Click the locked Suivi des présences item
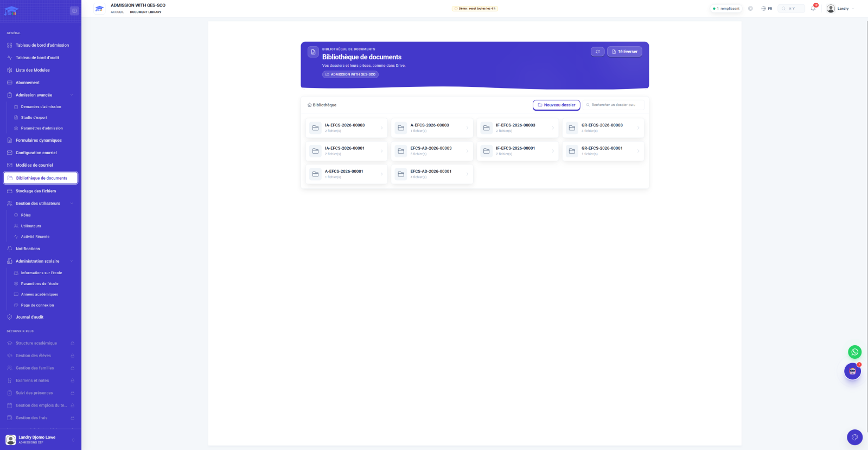This screenshot has height=450, width=868. [41, 393]
